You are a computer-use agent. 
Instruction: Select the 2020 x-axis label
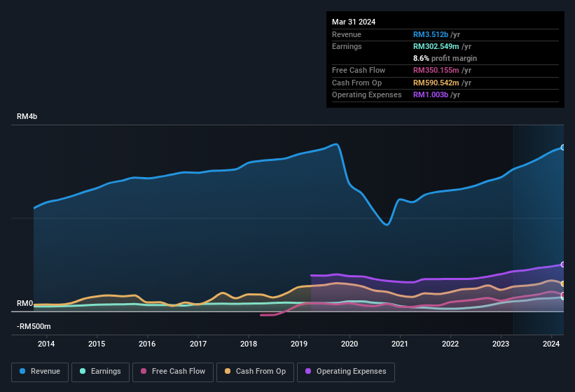[x=349, y=344]
